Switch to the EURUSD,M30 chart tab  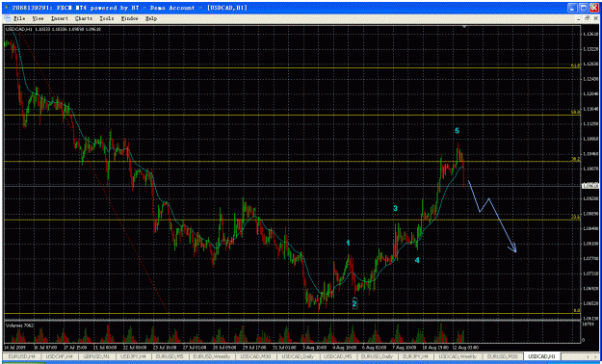point(502,356)
